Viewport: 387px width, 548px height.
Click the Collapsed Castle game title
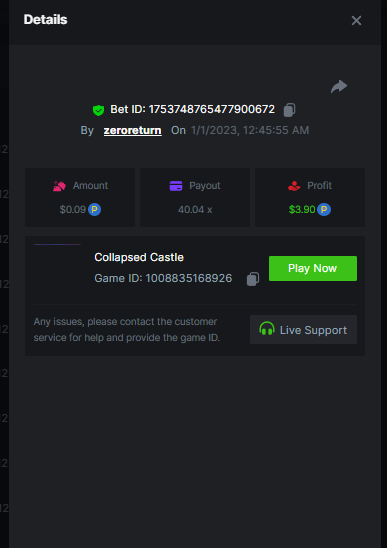[x=139, y=257]
